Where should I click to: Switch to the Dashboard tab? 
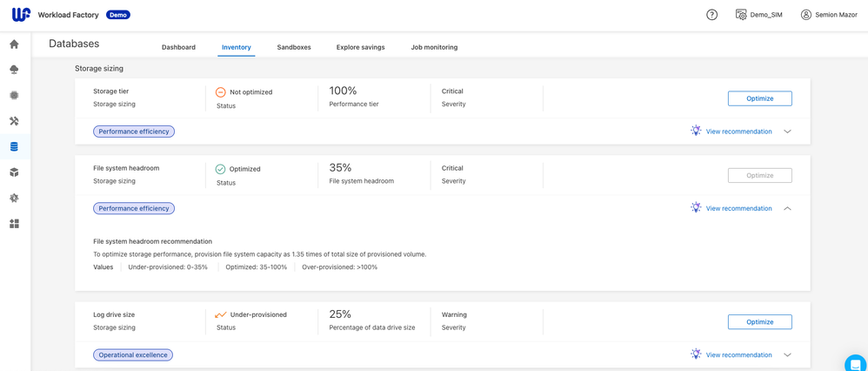(178, 47)
